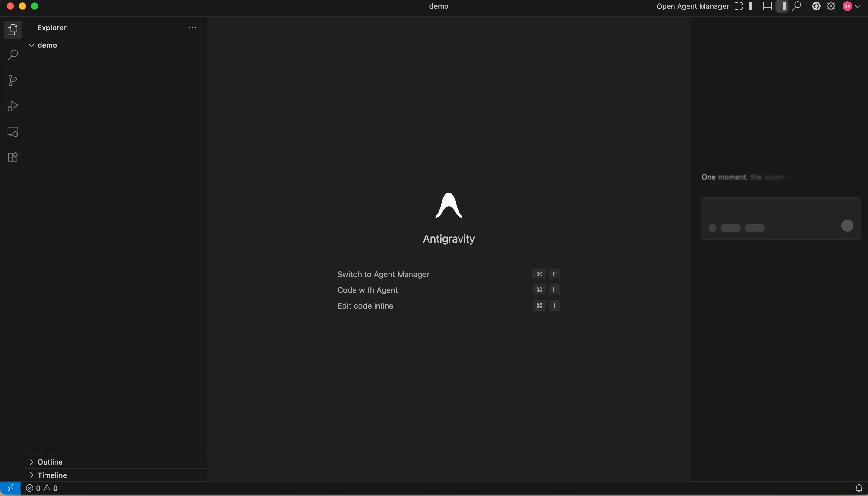The height and width of the screenshot is (496, 868).
Task: Click the notifications bell in status bar
Action: (859, 488)
